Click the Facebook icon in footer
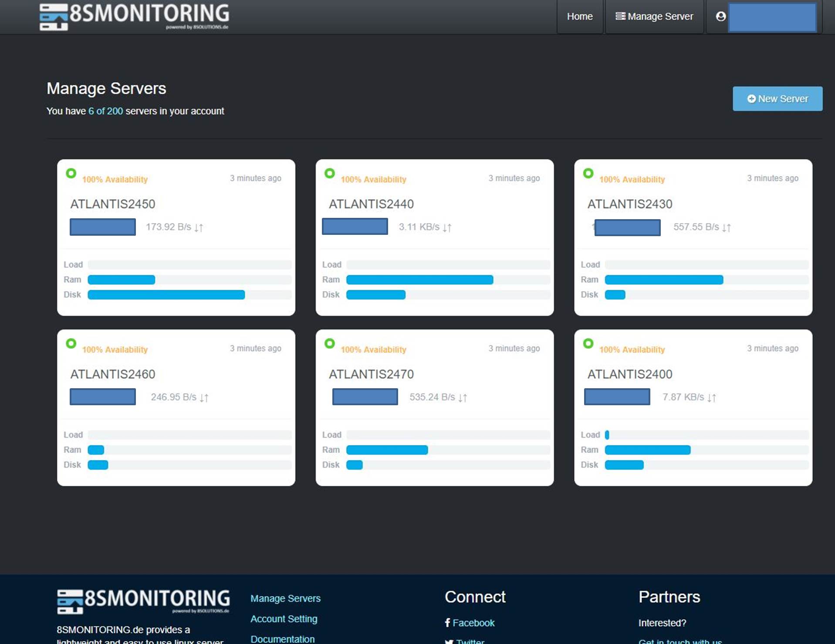The height and width of the screenshot is (644, 835). (x=447, y=623)
